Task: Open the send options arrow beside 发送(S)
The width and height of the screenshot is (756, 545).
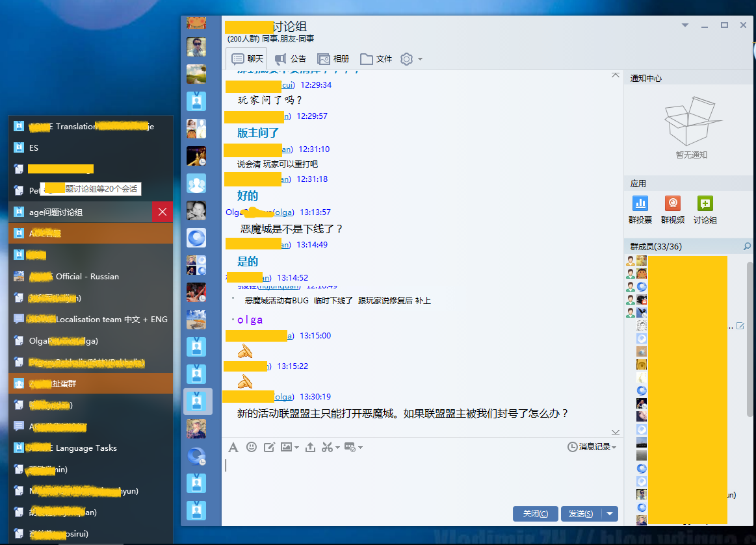Action: pos(610,514)
